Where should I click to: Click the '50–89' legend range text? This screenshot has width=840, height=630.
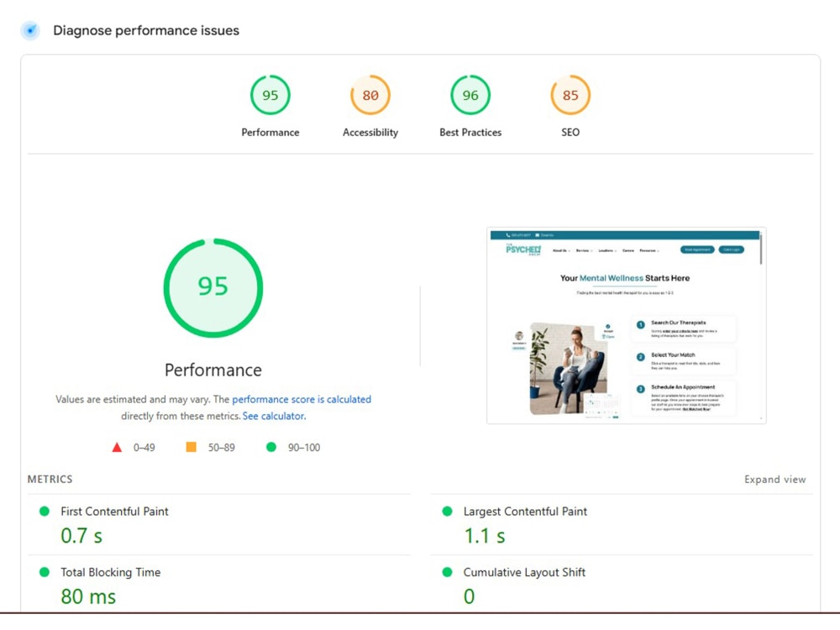point(221,448)
